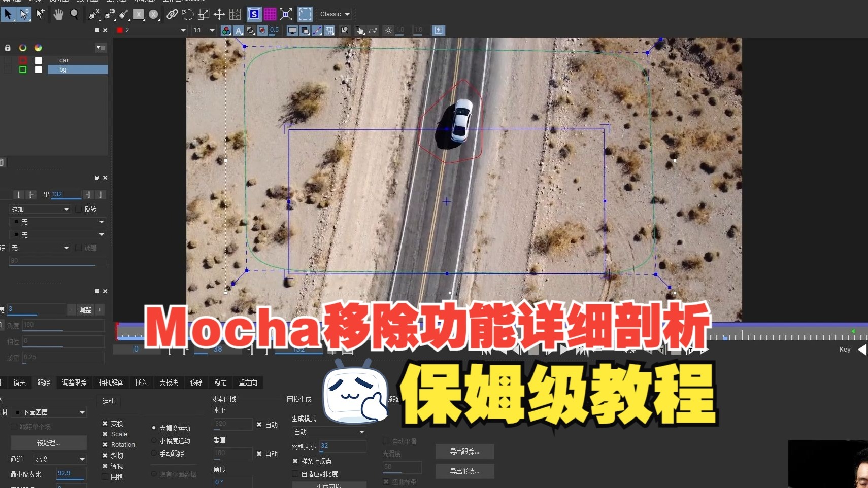Select the Pan hand tool

pos(58,14)
